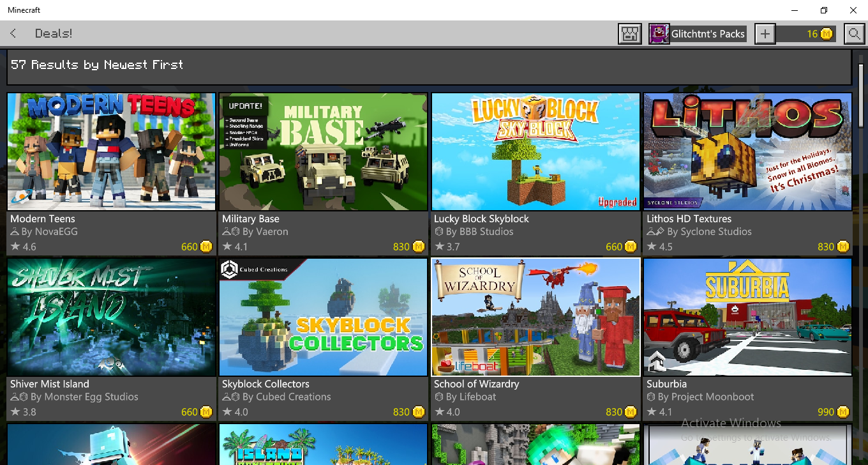
Task: Click the 3.7 star rating of Lucky Block Skyblock
Action: pyautogui.click(x=447, y=247)
